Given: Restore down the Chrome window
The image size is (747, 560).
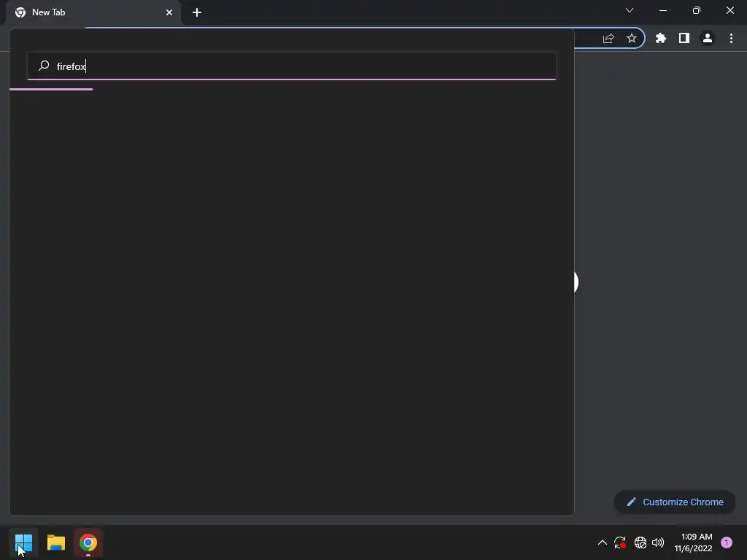Looking at the screenshot, I should [x=697, y=10].
